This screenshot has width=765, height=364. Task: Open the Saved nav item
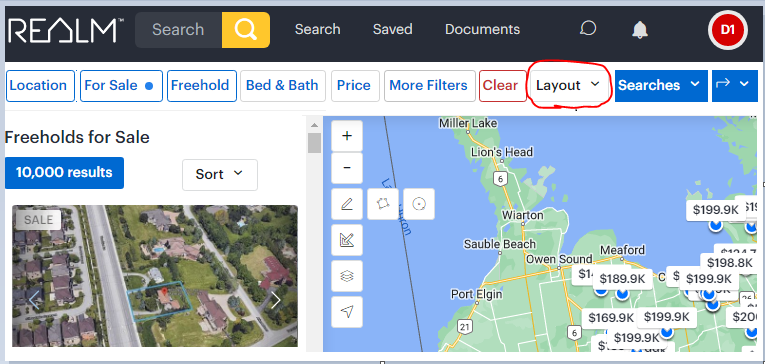coord(393,29)
